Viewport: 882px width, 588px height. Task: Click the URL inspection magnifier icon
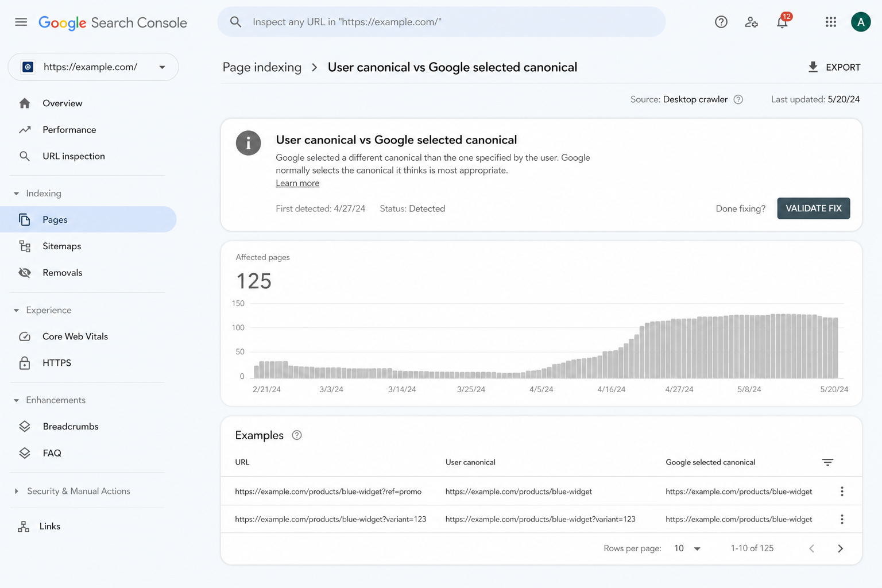coord(25,156)
